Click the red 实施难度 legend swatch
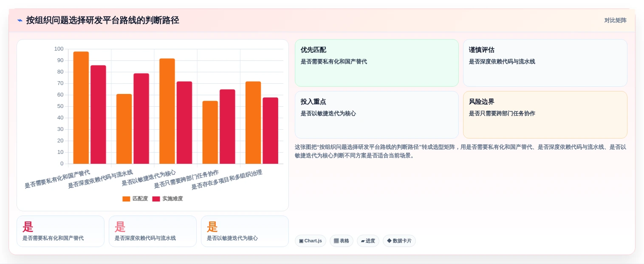Screen dimensions: 644x264 [156, 199]
